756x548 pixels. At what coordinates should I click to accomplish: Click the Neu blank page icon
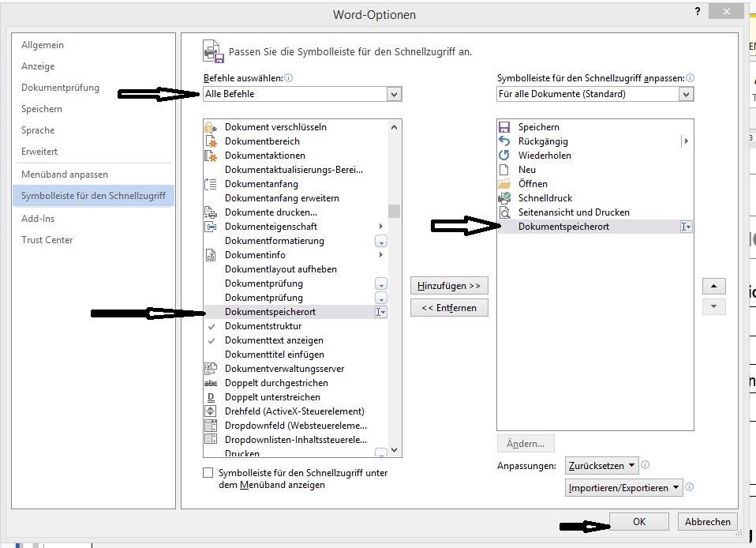(503, 170)
